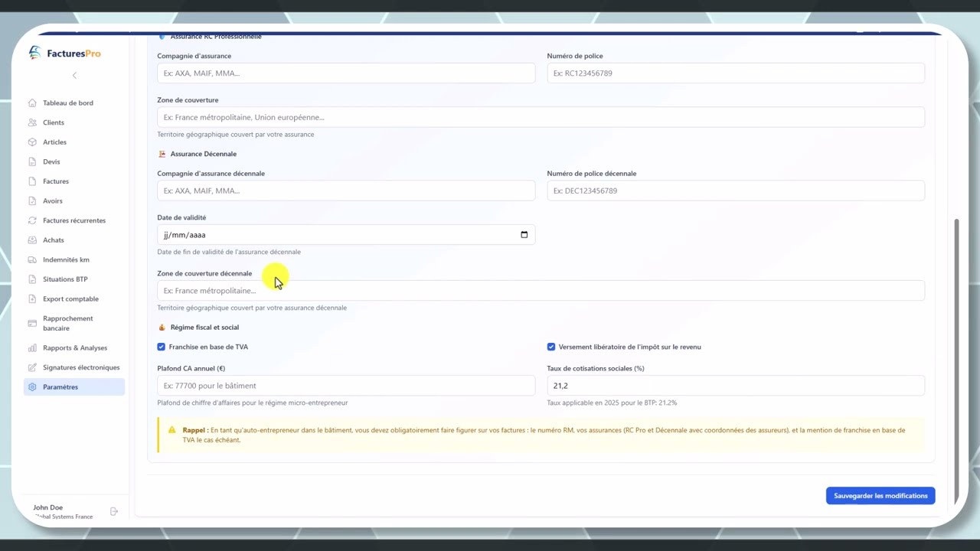Select Avoirs in the sidebar

tap(73, 201)
